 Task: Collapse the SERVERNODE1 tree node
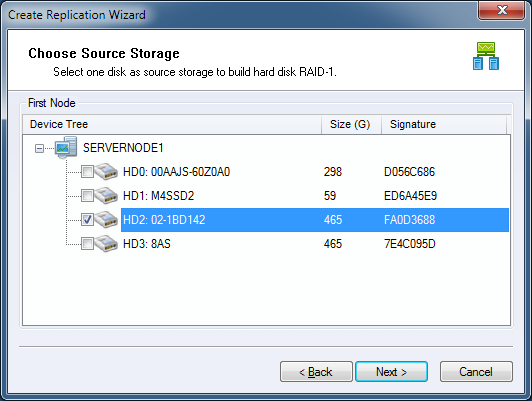point(39,148)
